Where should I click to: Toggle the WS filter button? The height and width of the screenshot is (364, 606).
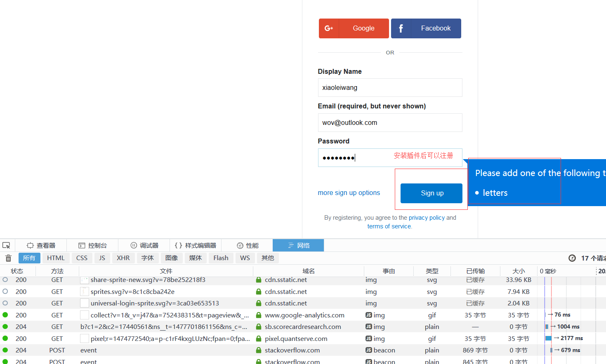click(x=245, y=258)
